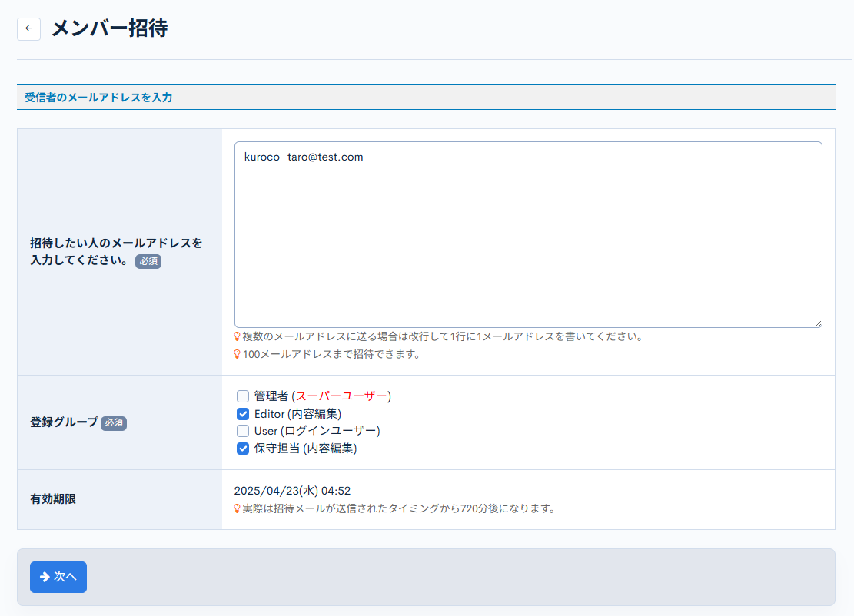The image size is (854, 616).
Task: Click the arrow icon inside the 次へ button
Action: [x=45, y=577]
